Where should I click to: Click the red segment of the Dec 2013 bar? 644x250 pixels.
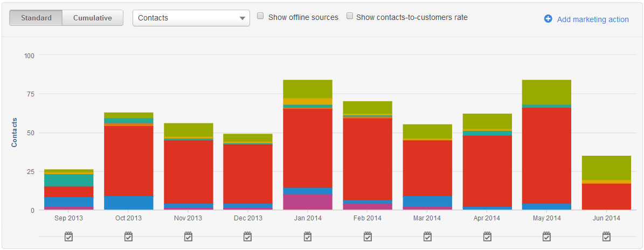click(248, 174)
